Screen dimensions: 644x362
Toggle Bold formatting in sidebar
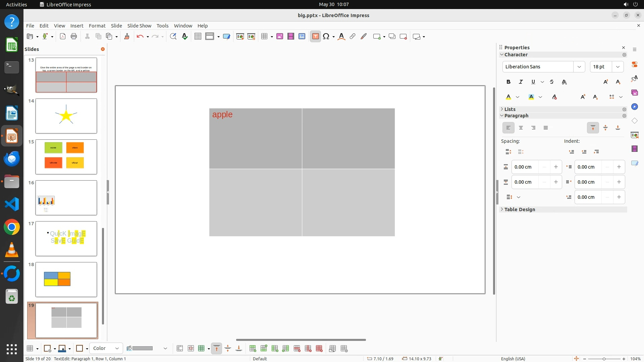click(508, 82)
